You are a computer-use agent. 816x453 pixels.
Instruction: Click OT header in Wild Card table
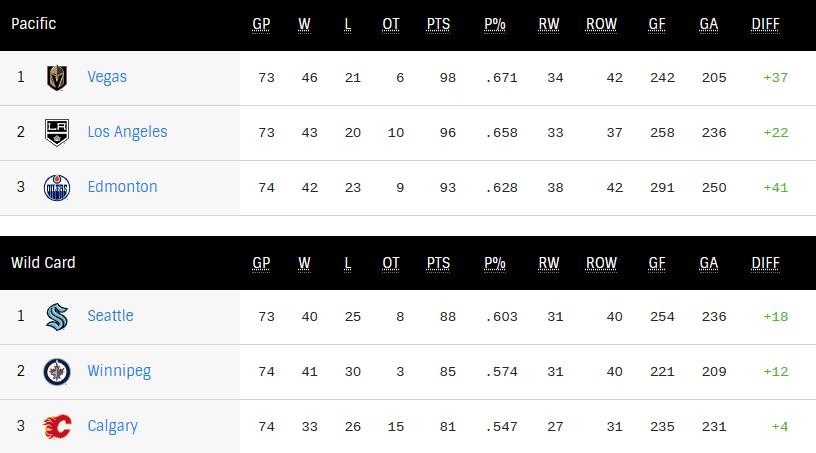tap(391, 263)
